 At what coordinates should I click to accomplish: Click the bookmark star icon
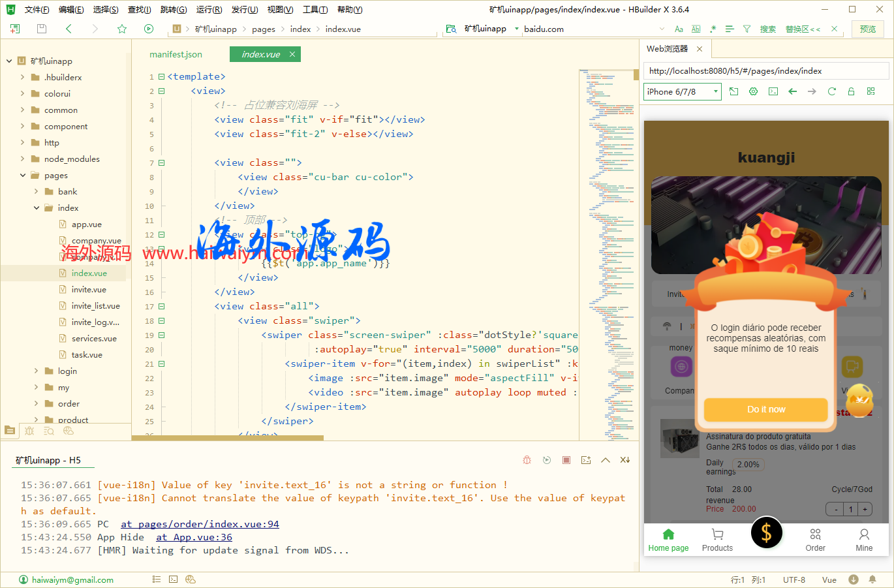click(122, 29)
